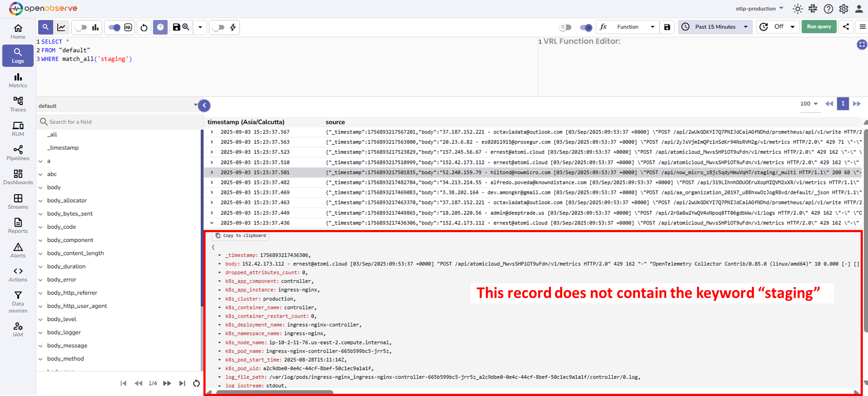
Task: Go to Dashboards in the sidebar
Action: (x=18, y=177)
